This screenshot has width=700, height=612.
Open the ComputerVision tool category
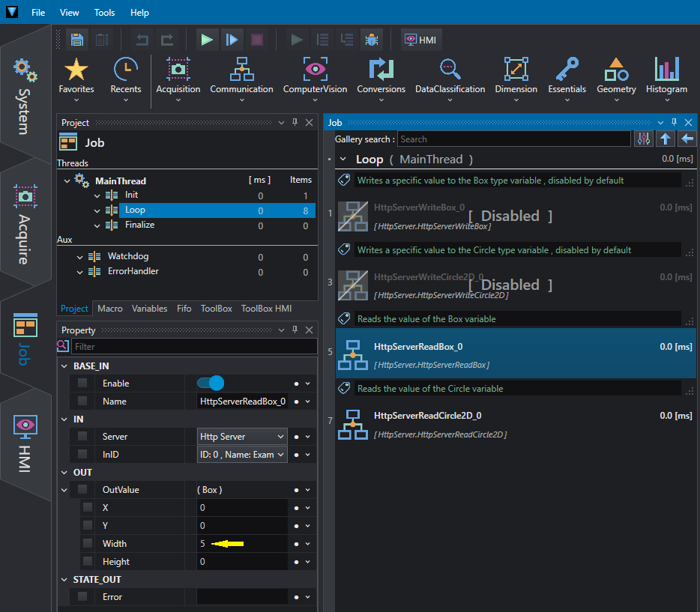[315, 79]
